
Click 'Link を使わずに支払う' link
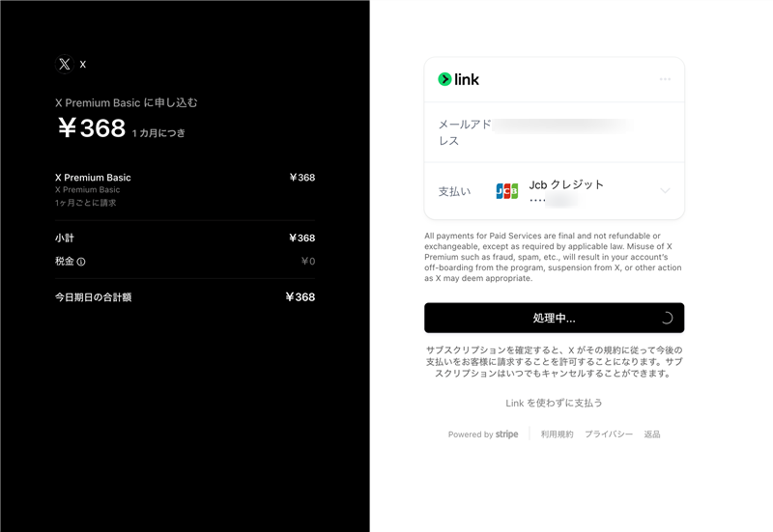click(x=554, y=403)
